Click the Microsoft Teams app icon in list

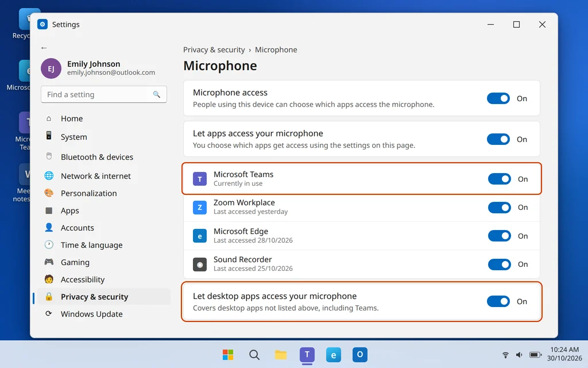point(199,179)
